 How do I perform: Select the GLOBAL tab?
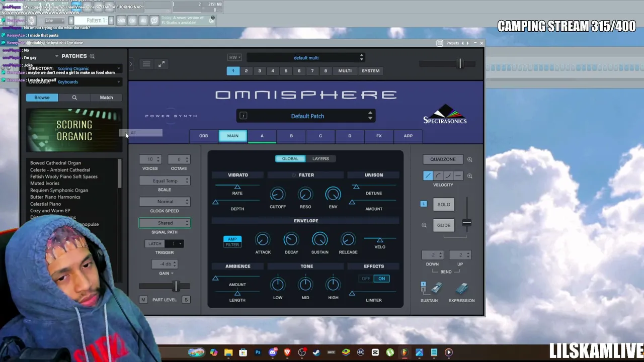(290, 159)
